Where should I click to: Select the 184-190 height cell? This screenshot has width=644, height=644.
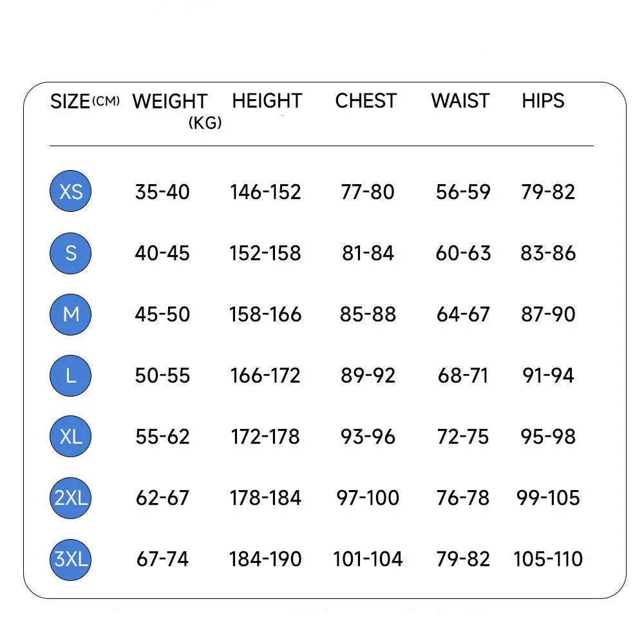(265, 559)
